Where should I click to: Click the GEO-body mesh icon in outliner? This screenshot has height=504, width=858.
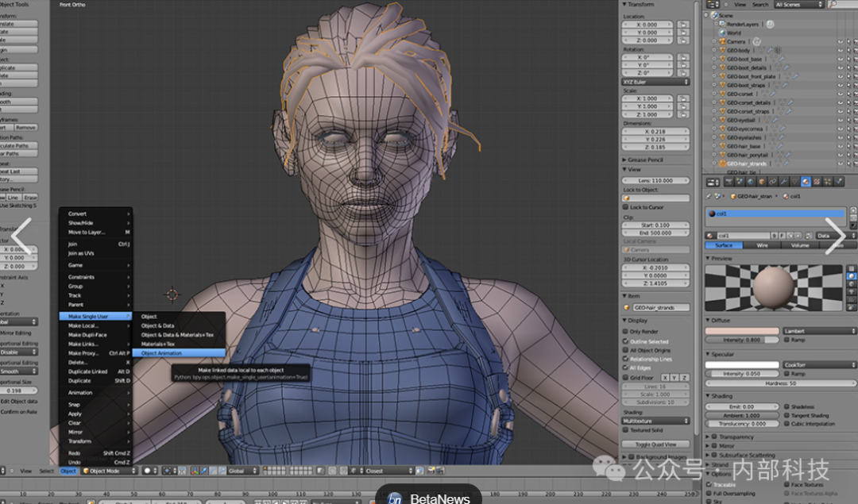[721, 50]
